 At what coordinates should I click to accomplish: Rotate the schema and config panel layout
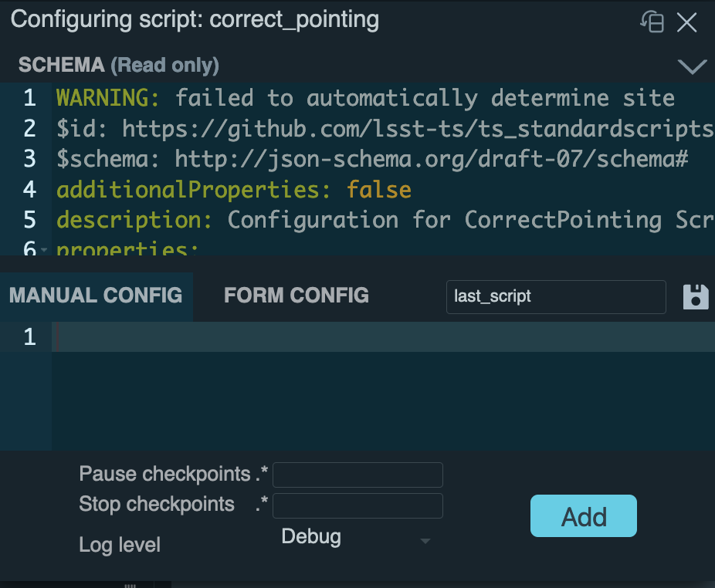[x=652, y=22]
